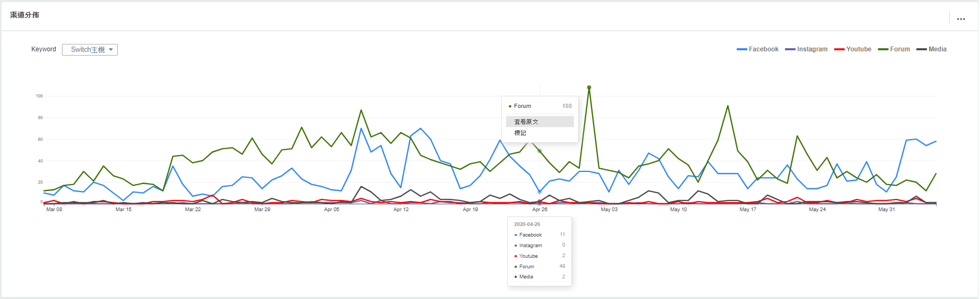The image size is (980, 299).
Task: Toggle Instagram series in legend
Action: [806, 49]
